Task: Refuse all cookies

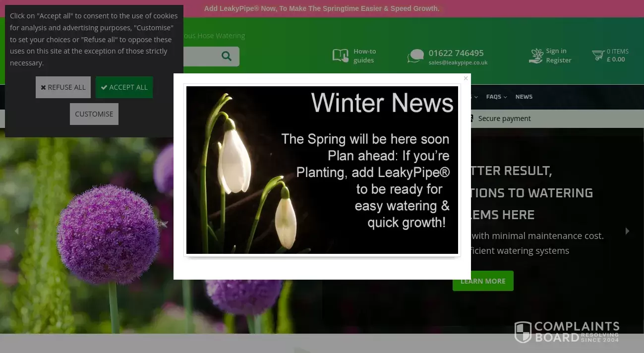Action: click(x=63, y=87)
